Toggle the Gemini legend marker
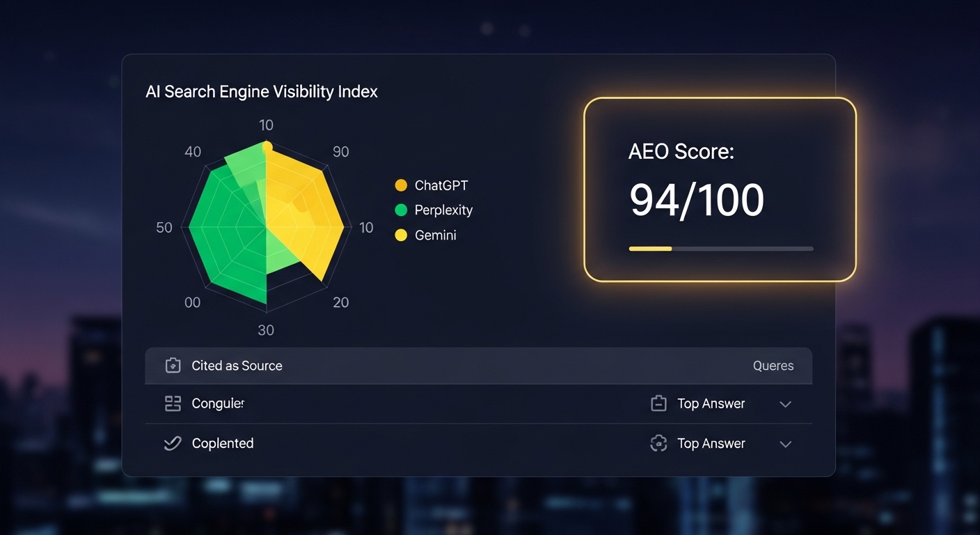Screen dimensions: 980x535 pyautogui.click(x=401, y=235)
